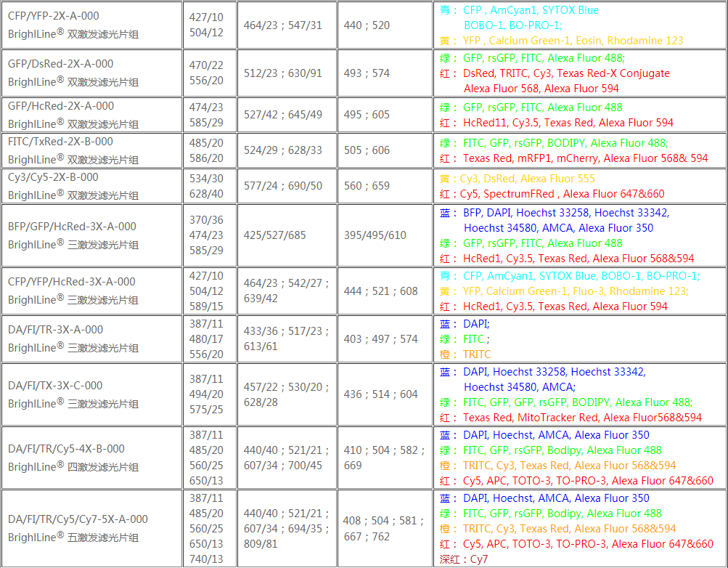Select the excitation cell containing 480/17
The image size is (728, 568).
pos(210,339)
